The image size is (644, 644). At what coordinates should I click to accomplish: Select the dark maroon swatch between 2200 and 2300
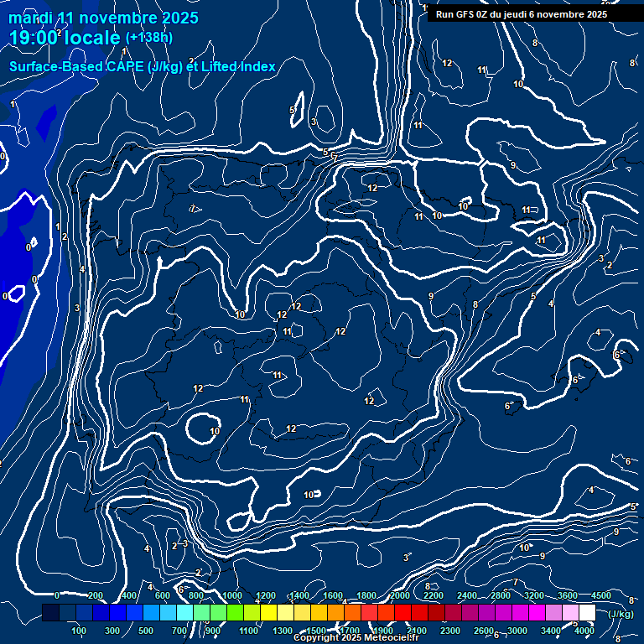click(x=436, y=612)
